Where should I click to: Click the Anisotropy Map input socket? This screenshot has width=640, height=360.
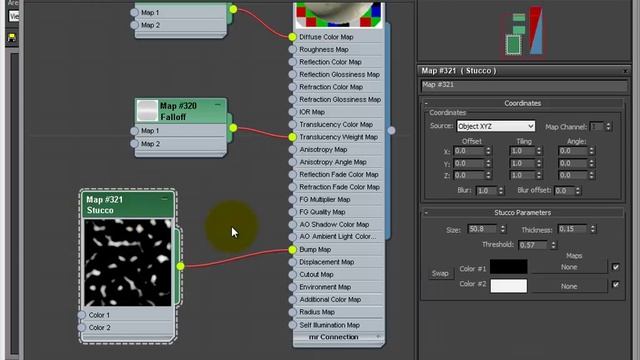(292, 149)
